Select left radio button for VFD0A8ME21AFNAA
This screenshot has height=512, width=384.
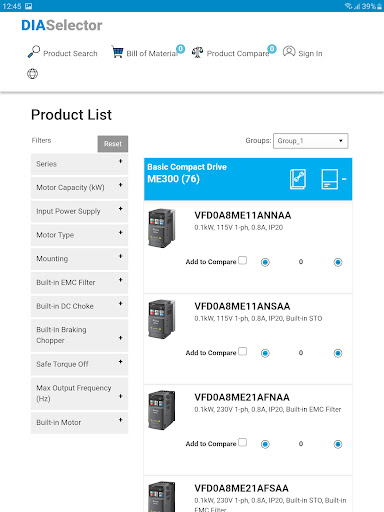(x=265, y=444)
